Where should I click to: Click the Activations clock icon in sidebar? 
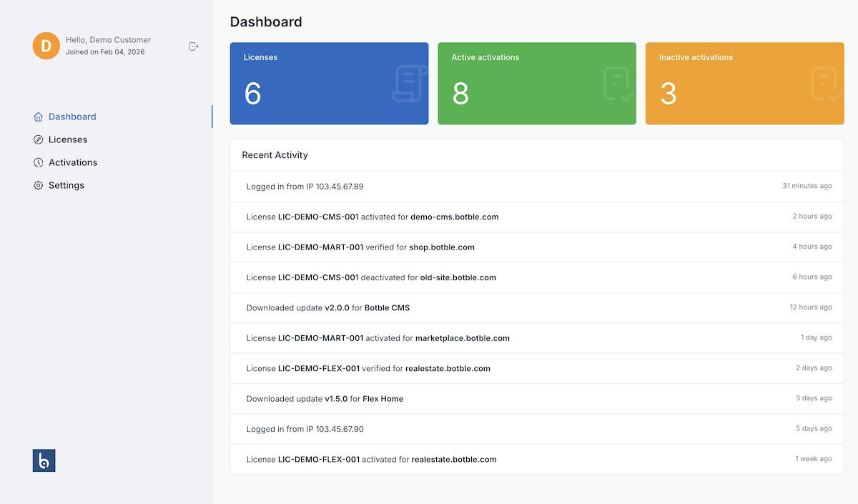(x=39, y=162)
